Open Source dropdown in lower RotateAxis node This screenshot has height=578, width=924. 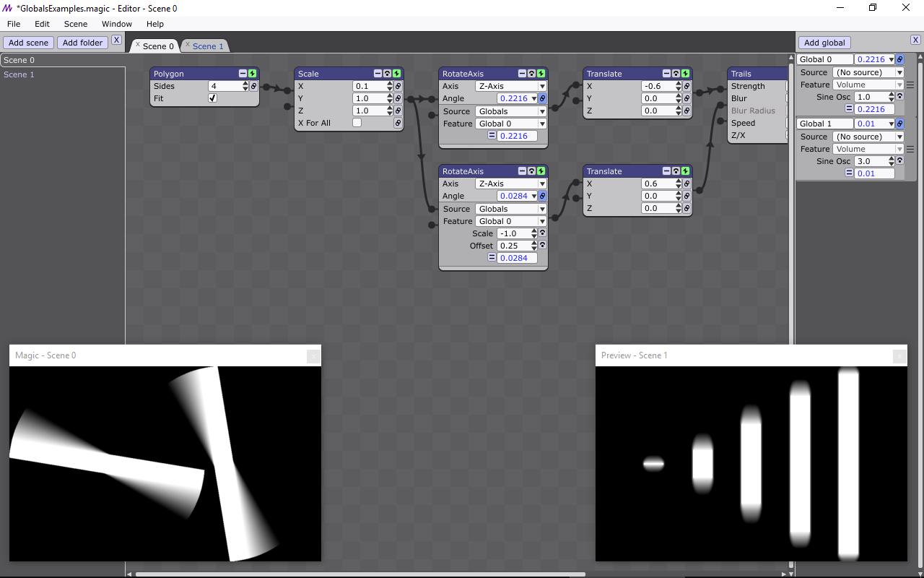point(511,209)
